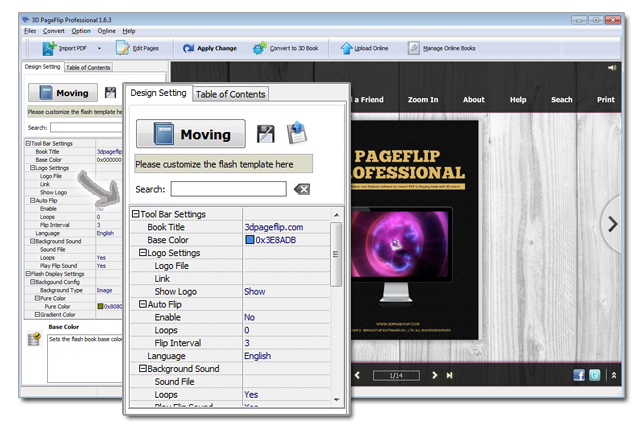Click the Import PDF toolbar icon

49,48
